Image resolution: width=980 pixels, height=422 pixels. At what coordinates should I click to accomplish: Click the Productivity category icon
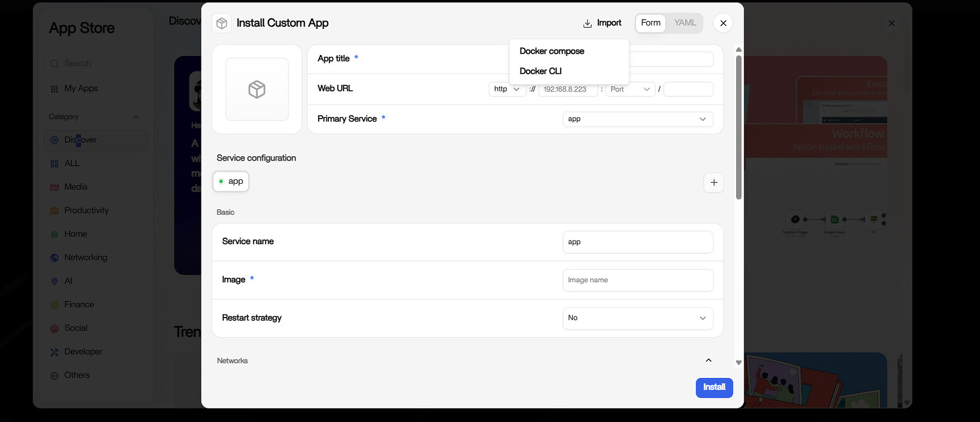[x=54, y=210]
